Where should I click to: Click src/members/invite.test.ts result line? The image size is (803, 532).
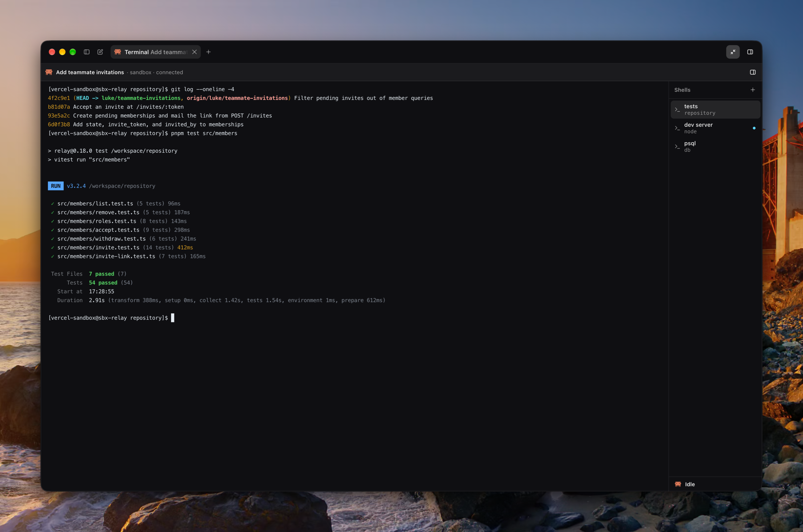[122, 248]
